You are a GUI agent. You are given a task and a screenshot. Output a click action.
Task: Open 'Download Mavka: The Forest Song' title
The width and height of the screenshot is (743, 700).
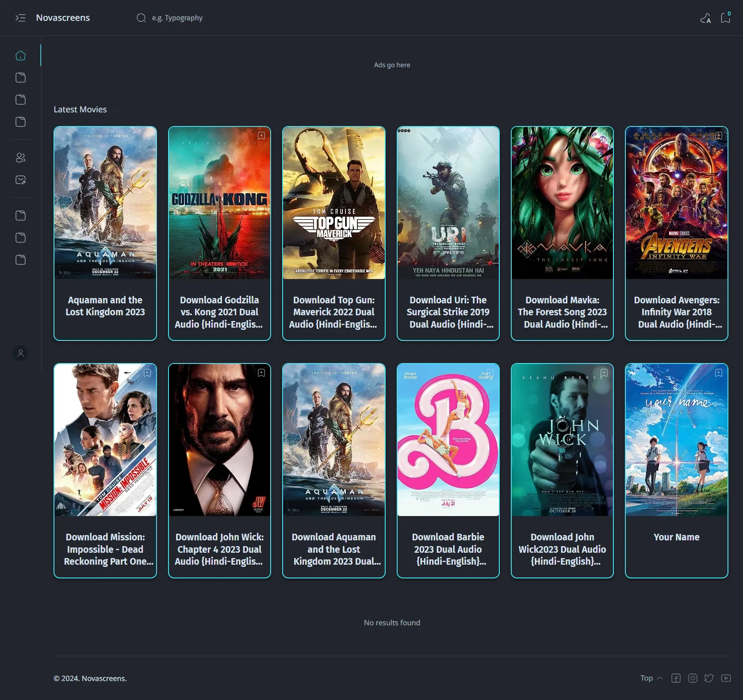[x=562, y=312]
